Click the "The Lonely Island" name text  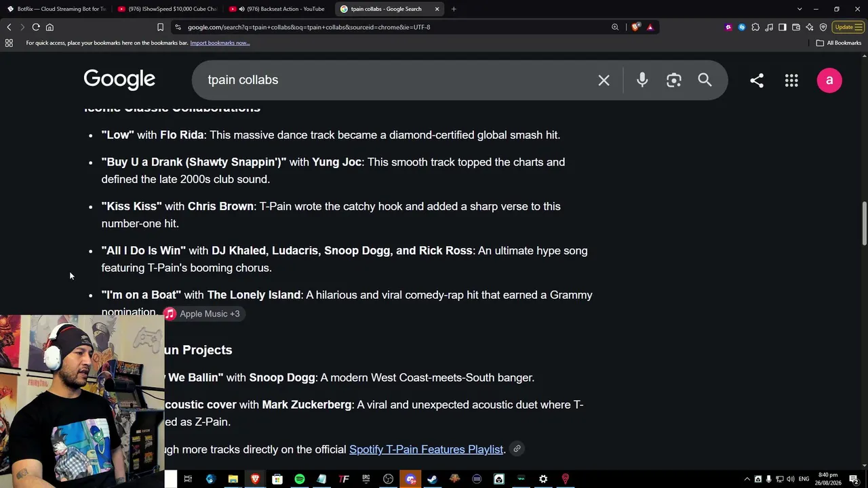click(x=254, y=295)
